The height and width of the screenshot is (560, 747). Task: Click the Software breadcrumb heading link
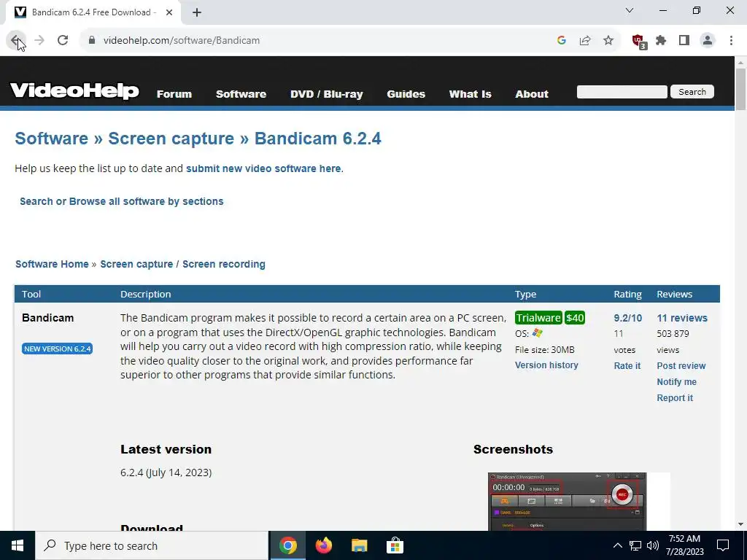tap(52, 139)
